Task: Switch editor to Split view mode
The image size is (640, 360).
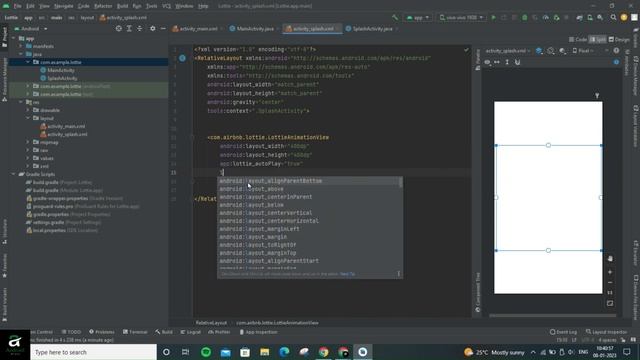Action: click(598, 40)
